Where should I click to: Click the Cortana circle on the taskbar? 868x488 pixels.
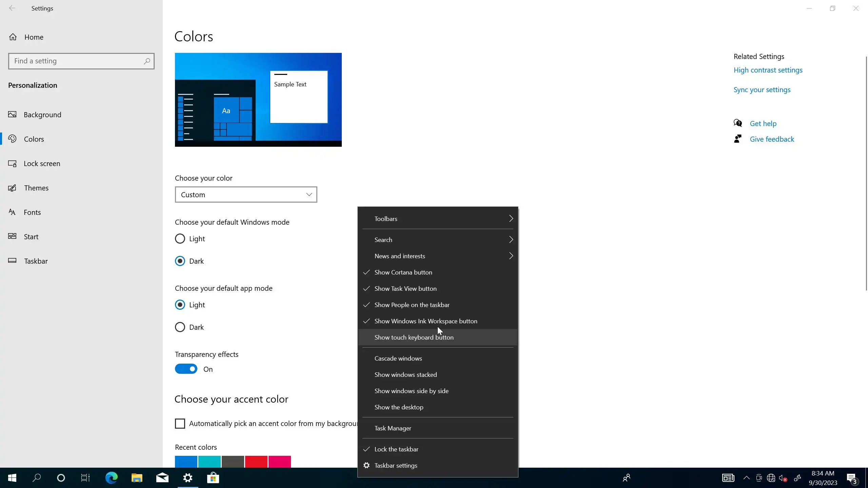(61, 478)
